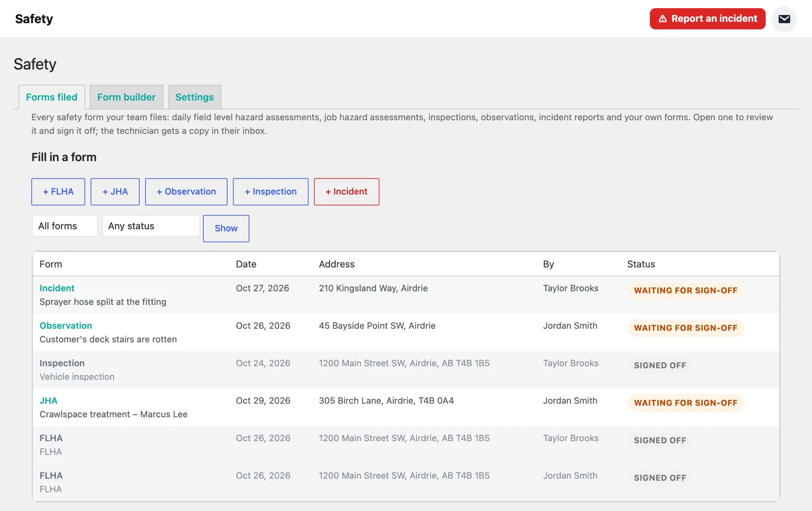Click the address 210 Kingsland Way, Airdrie
This screenshot has width=812, height=511.
[373, 288]
